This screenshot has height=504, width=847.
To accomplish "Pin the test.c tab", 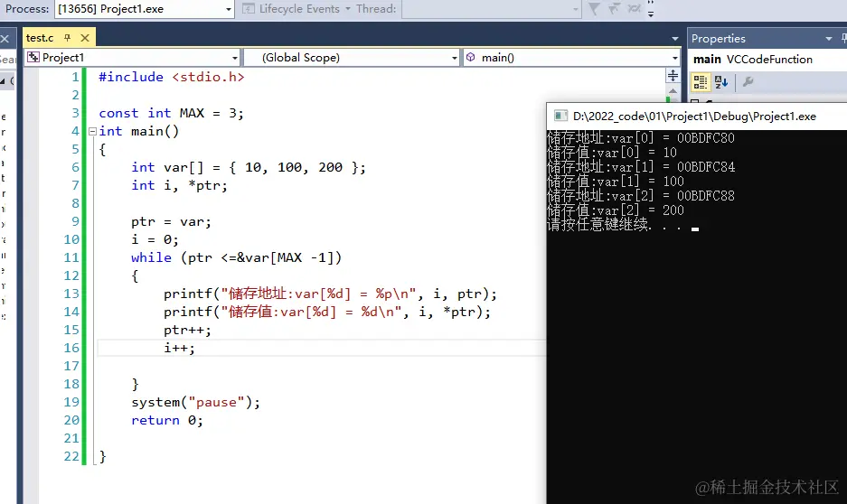I will coord(68,38).
